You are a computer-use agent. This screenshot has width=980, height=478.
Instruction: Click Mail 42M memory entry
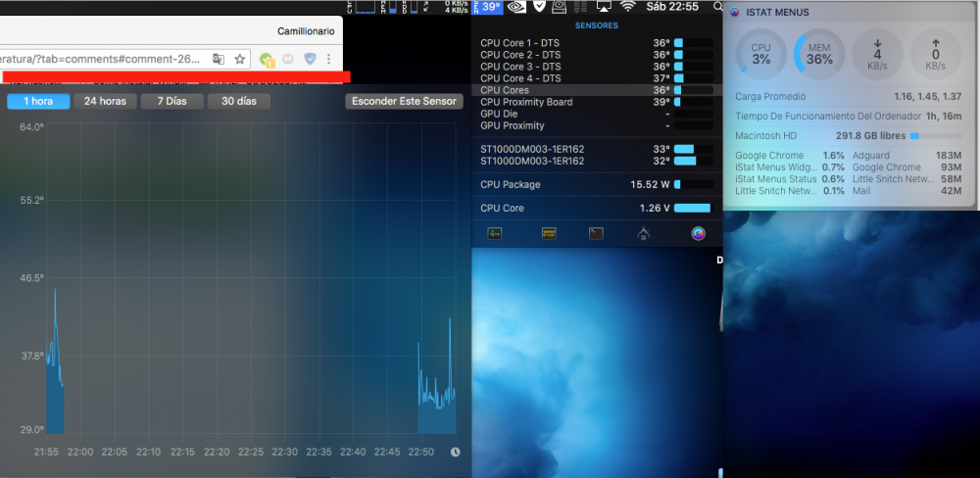(x=906, y=191)
